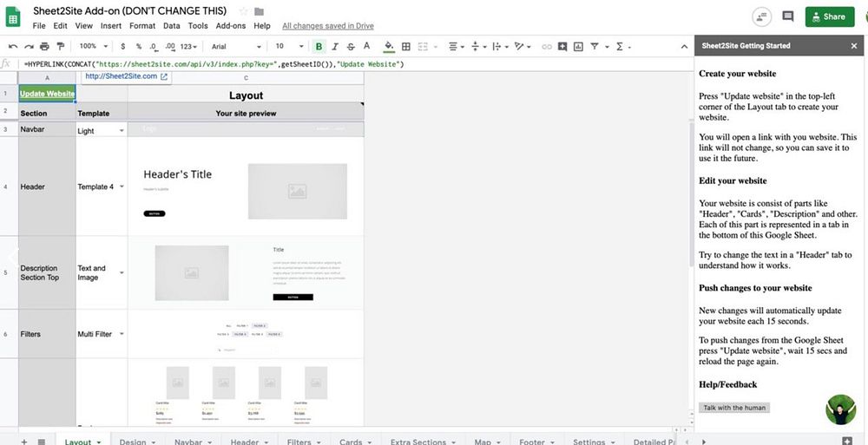Open the font size 10 dropdown
Viewport: 868px width, 445px height.
[x=289, y=47]
